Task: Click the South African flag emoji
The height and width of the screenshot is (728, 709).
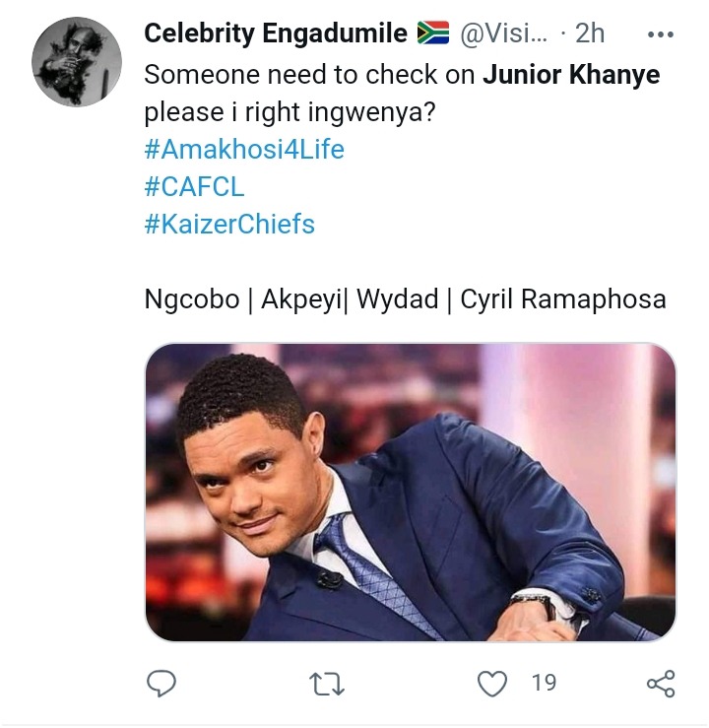Action: click(433, 33)
